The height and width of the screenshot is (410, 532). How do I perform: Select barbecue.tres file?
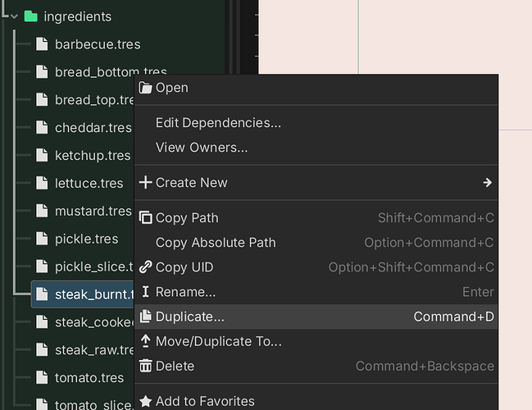pos(98,44)
